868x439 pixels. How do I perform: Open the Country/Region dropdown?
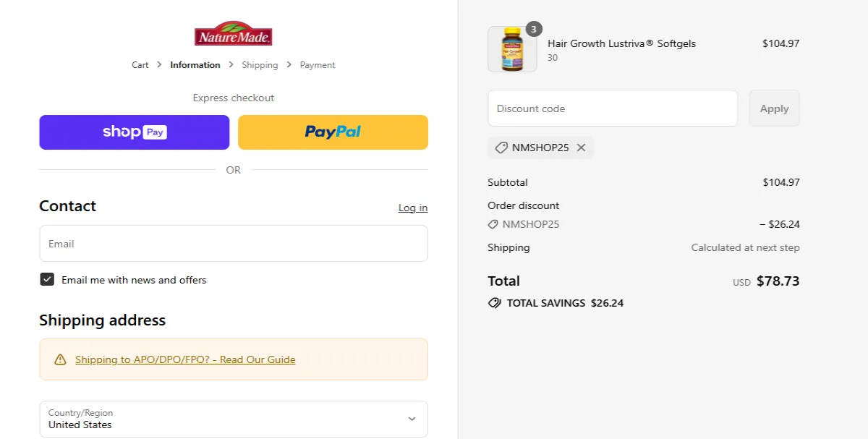pyautogui.click(x=233, y=419)
